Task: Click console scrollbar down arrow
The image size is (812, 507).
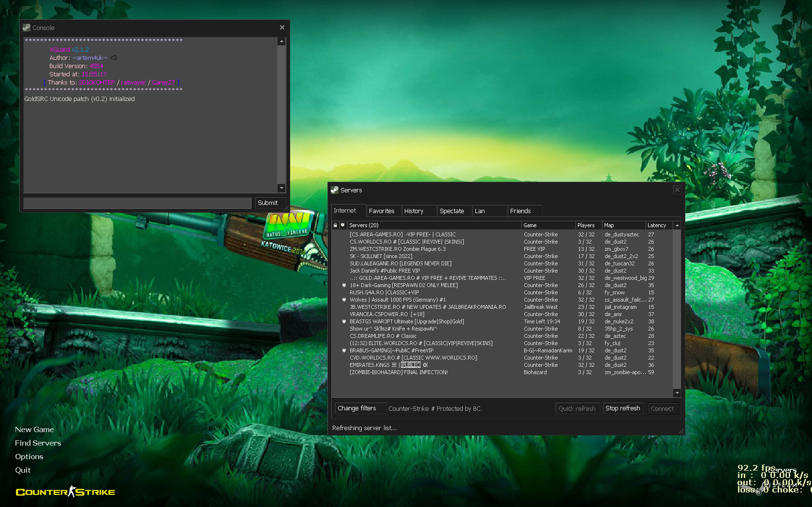Action: (281, 188)
